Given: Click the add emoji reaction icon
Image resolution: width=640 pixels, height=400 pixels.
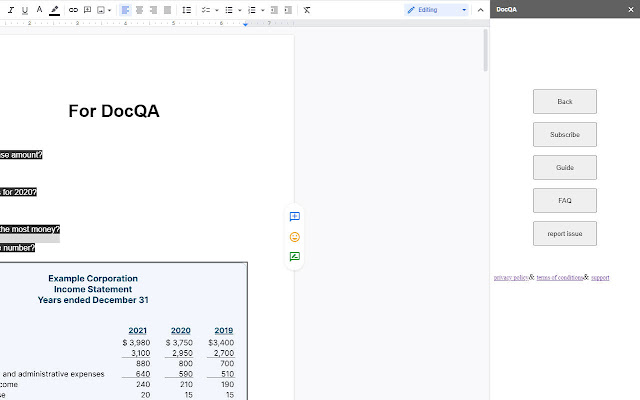Looking at the screenshot, I should pyautogui.click(x=295, y=237).
